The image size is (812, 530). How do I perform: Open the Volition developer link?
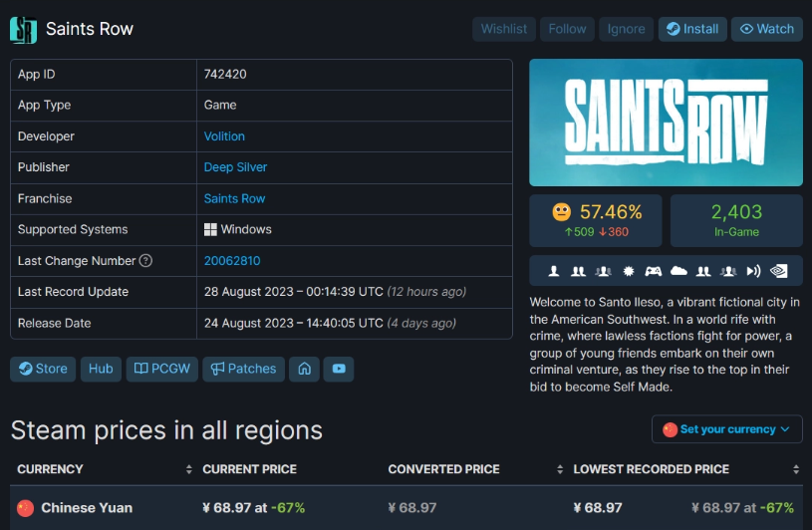click(x=224, y=136)
